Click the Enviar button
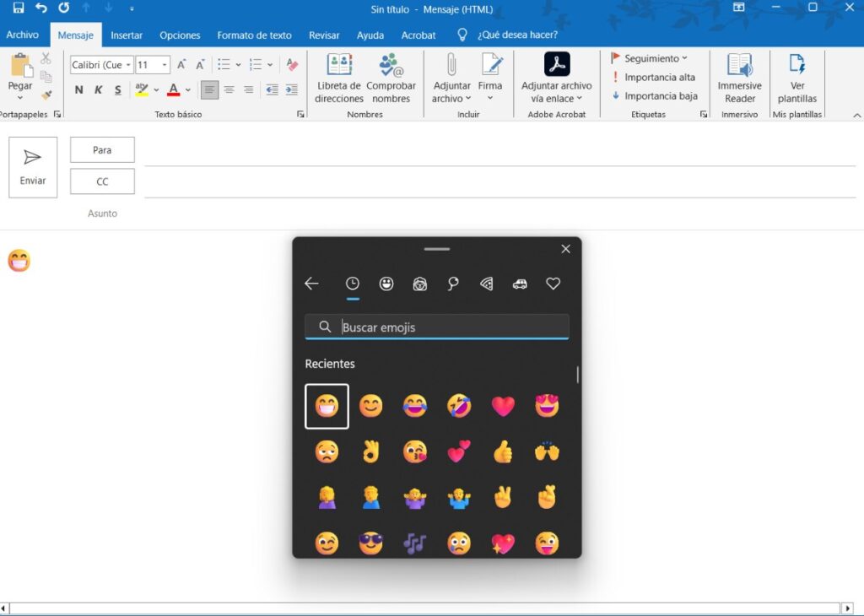 point(32,166)
